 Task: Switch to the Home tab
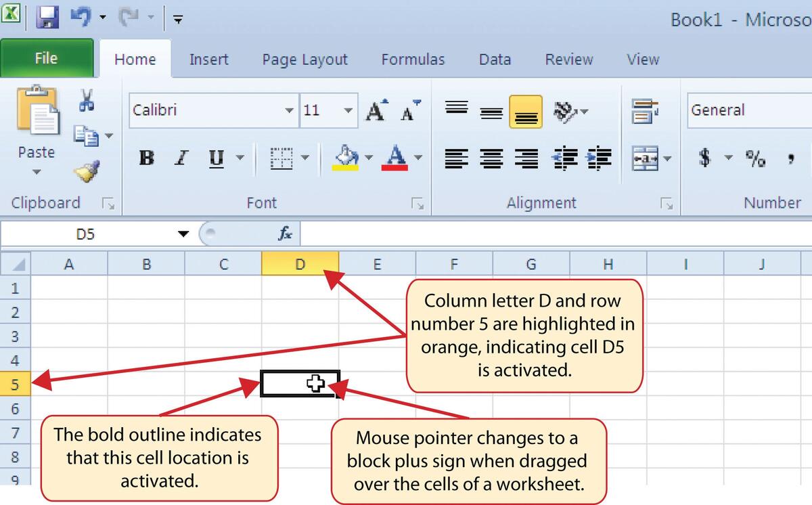click(x=135, y=60)
